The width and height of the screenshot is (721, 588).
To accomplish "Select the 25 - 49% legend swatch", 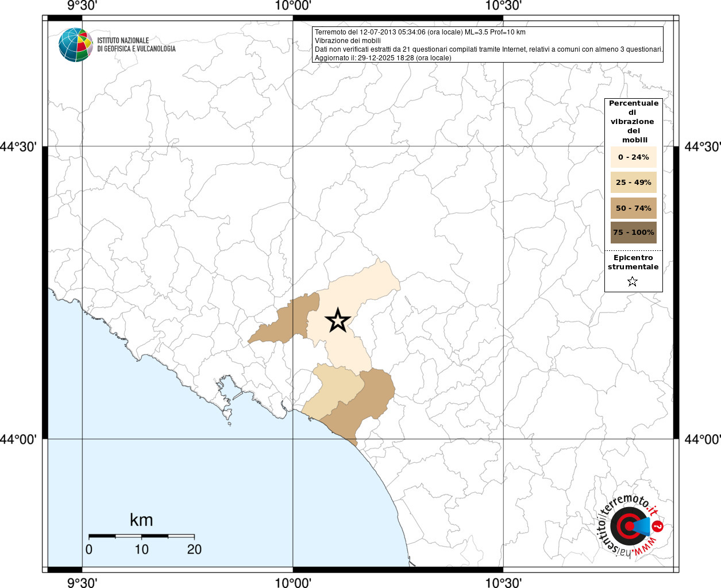I will coord(633,183).
